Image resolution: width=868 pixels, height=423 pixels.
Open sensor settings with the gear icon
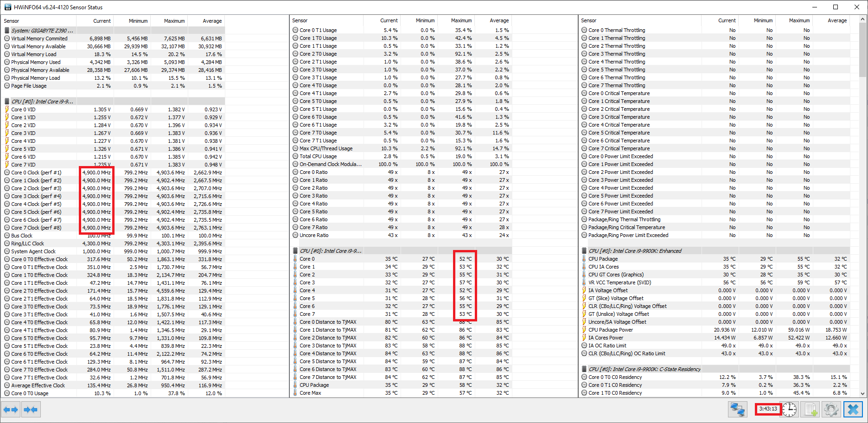831,410
